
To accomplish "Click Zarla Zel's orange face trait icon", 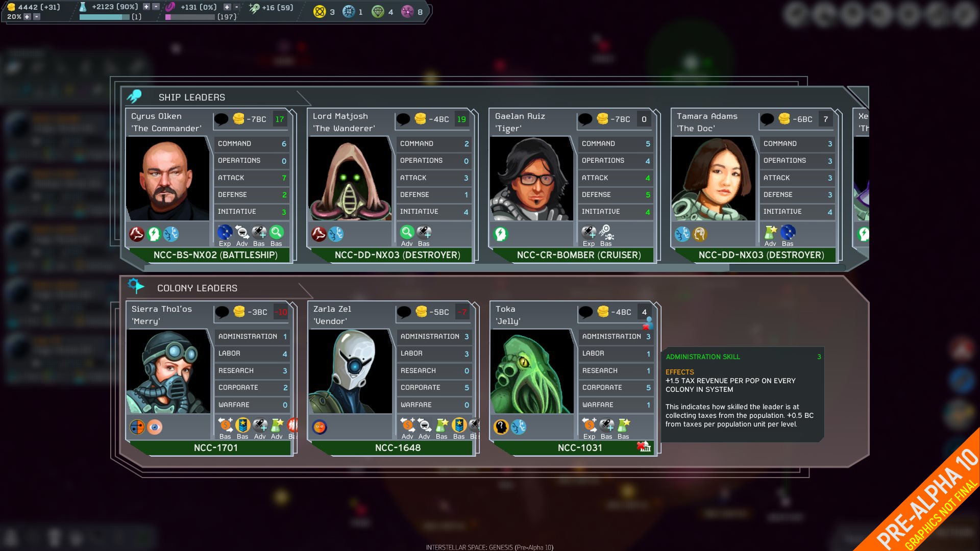I will coord(320,427).
